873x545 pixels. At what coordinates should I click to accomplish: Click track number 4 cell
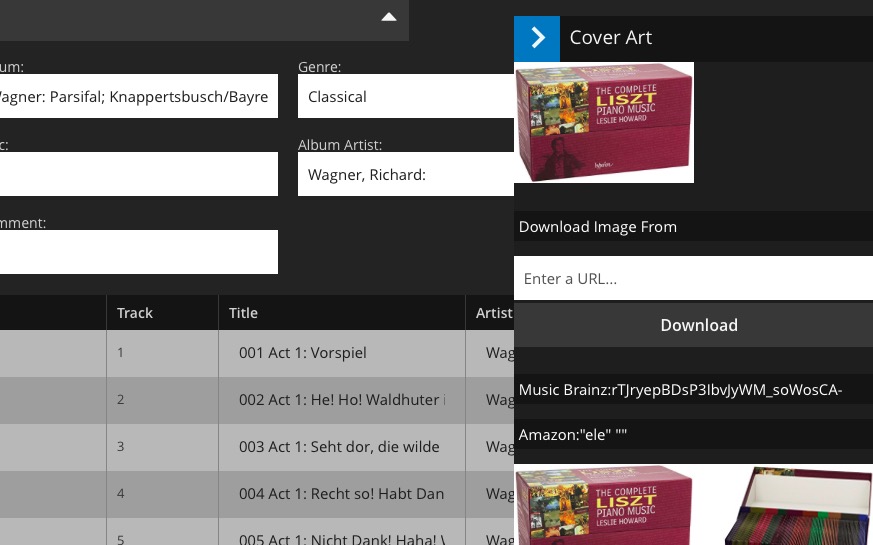pyautogui.click(x=162, y=493)
